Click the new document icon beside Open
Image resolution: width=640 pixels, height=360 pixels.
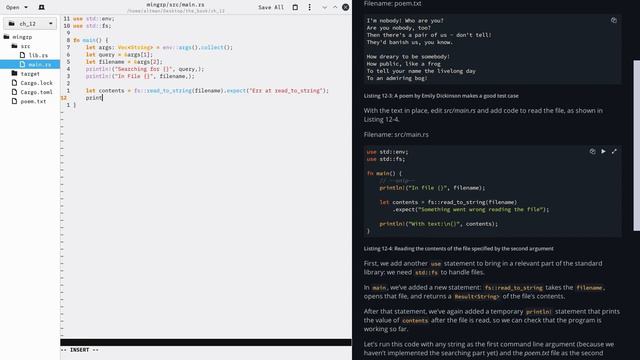pos(41,7)
